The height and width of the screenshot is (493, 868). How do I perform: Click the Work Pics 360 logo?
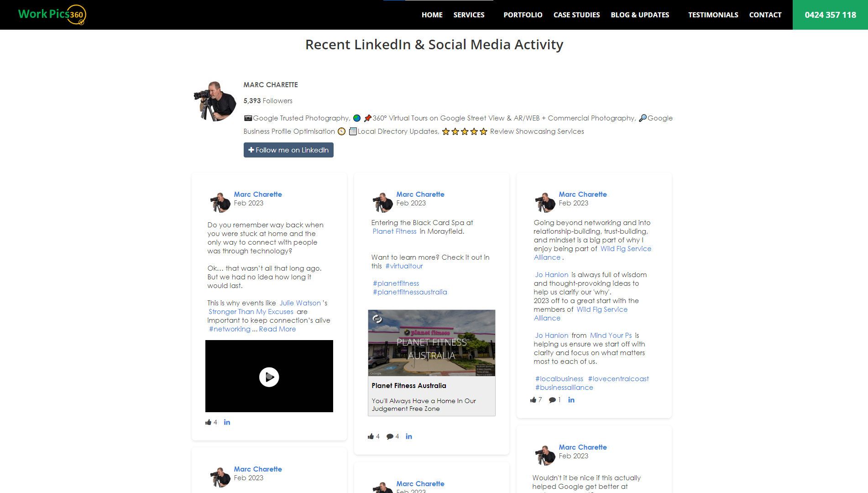pyautogui.click(x=52, y=15)
